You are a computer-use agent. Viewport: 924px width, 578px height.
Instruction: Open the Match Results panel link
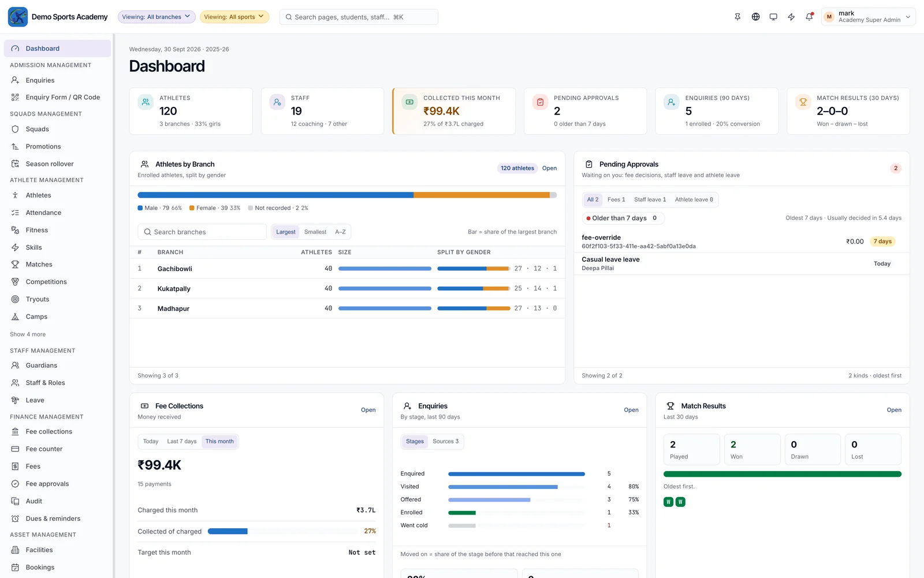click(x=894, y=410)
